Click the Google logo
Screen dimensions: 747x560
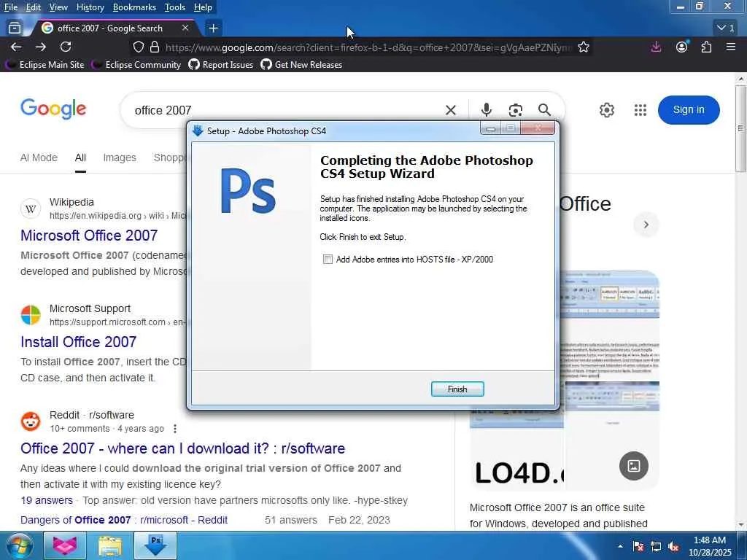[x=53, y=109]
